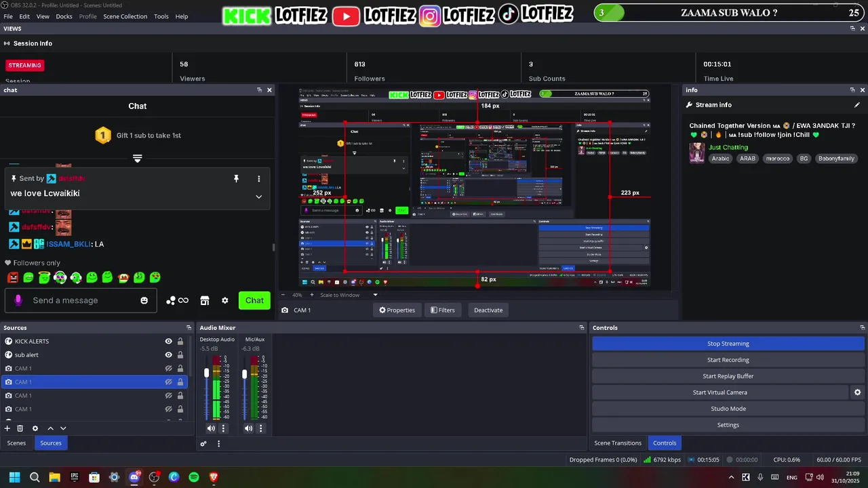
Task: Hide the KICK ALERTS source
Action: 169,342
